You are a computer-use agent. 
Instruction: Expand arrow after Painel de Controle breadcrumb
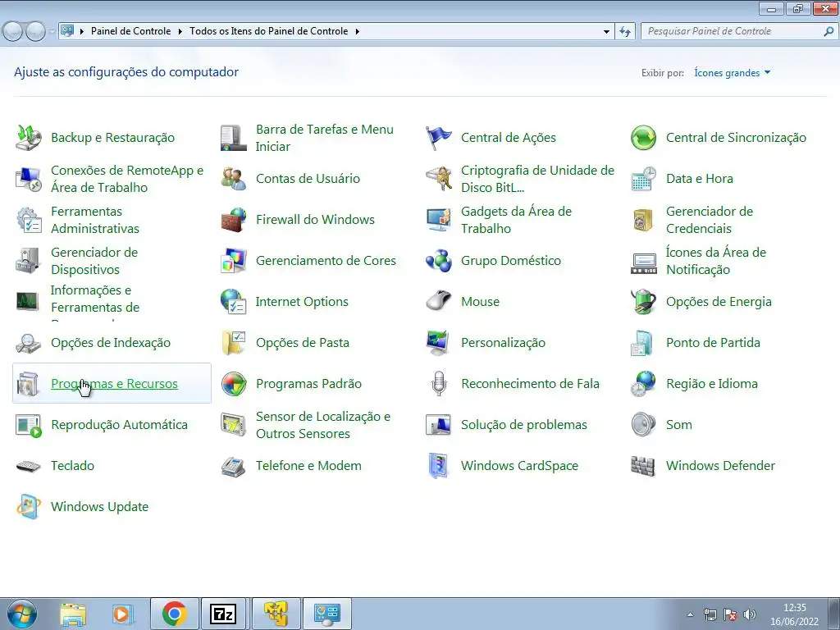(x=180, y=32)
